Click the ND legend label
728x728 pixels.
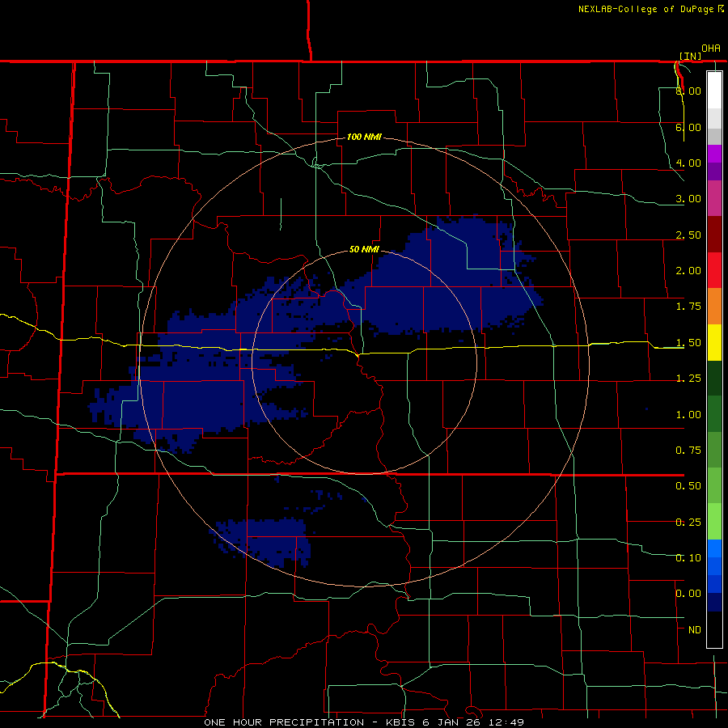tap(695, 630)
